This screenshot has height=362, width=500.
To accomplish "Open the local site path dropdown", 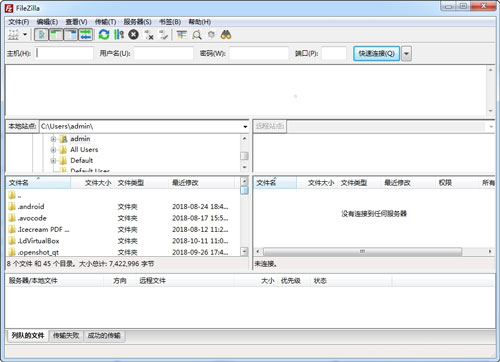I will click(x=245, y=127).
